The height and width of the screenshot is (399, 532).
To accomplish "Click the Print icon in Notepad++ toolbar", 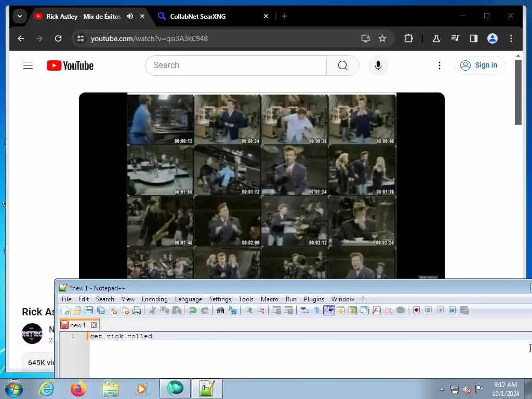I will click(137, 311).
